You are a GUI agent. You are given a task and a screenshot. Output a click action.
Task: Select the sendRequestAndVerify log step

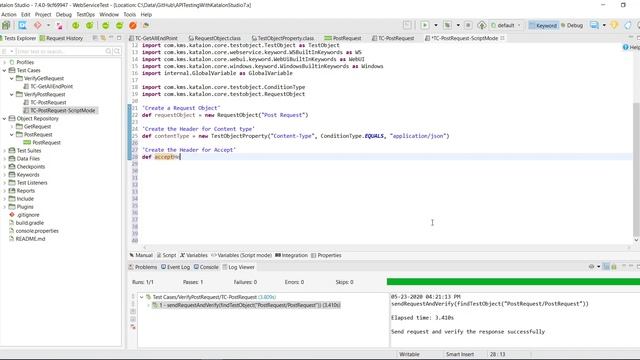coord(246,305)
